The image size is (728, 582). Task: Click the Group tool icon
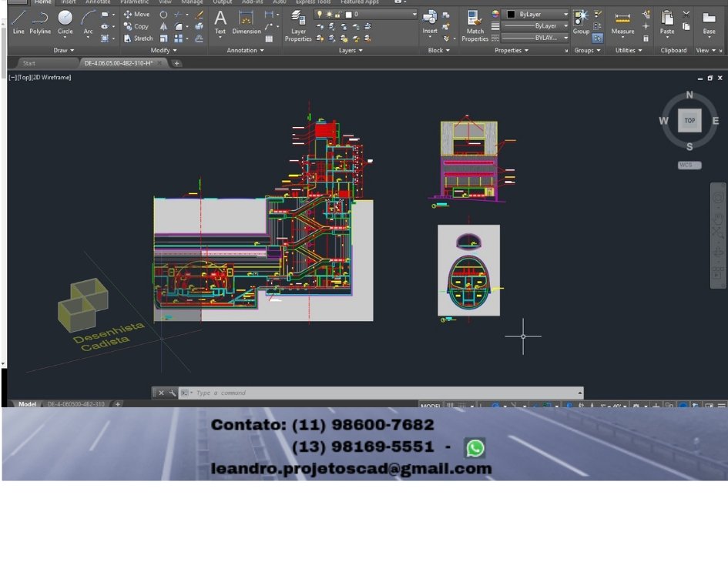[581, 22]
